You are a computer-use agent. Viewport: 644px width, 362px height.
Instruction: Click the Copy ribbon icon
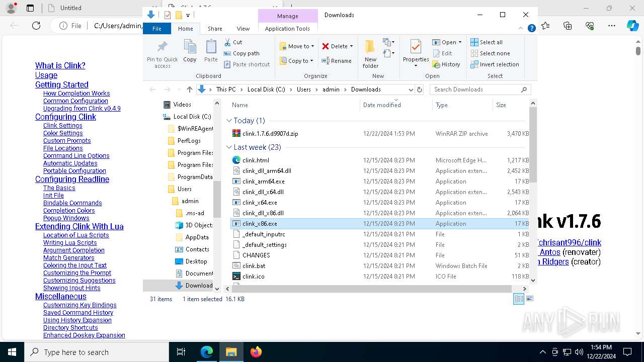tap(190, 47)
